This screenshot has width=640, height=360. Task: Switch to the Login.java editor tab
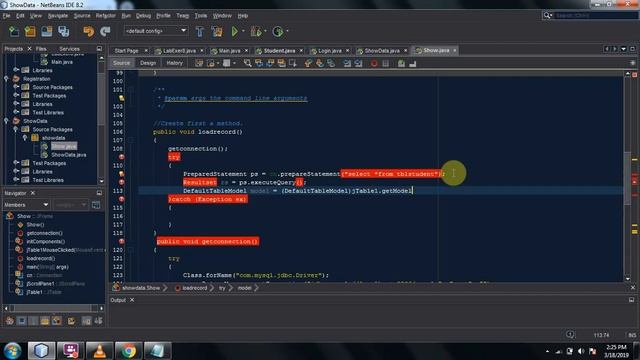[x=330, y=51]
